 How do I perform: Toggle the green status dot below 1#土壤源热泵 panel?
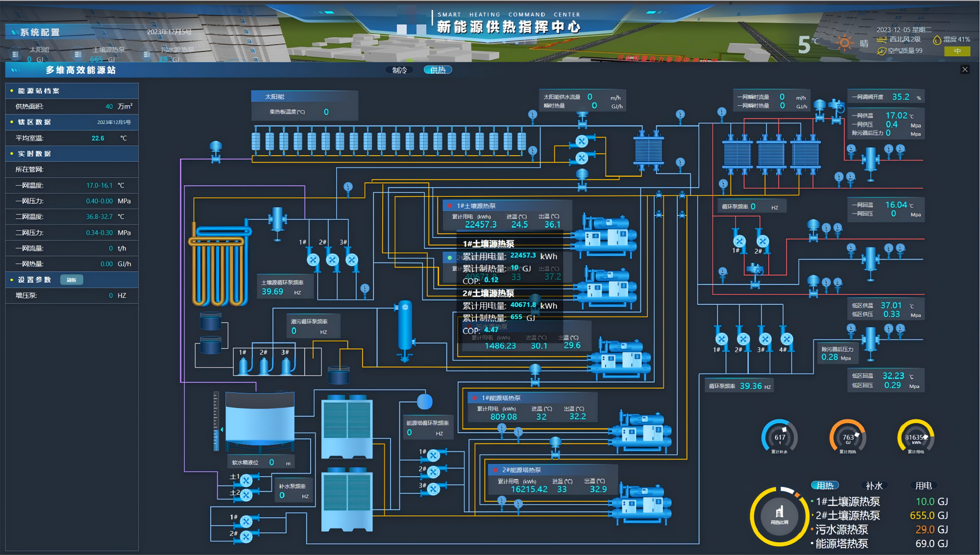(449, 258)
